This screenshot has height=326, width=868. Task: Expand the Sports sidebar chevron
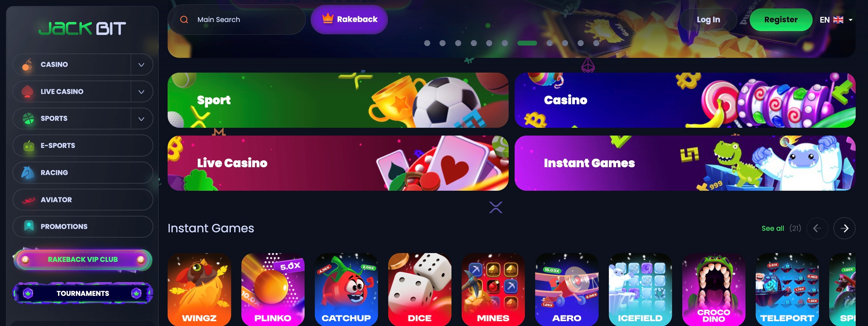tap(141, 119)
